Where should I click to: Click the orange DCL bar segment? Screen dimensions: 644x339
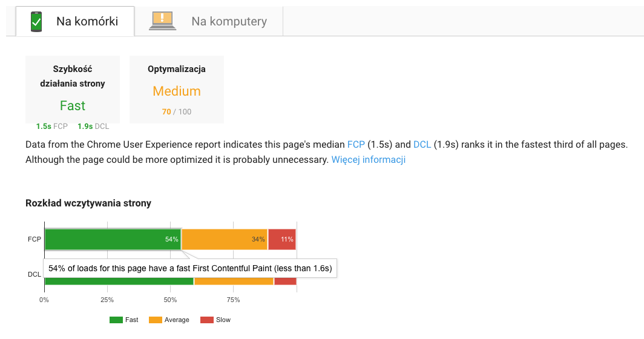point(234,281)
